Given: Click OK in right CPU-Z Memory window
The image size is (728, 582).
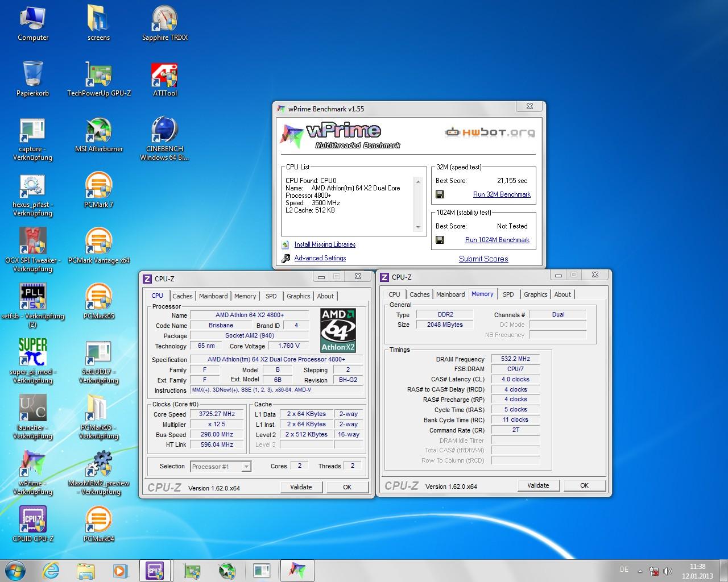Looking at the screenshot, I should pyautogui.click(x=585, y=485).
